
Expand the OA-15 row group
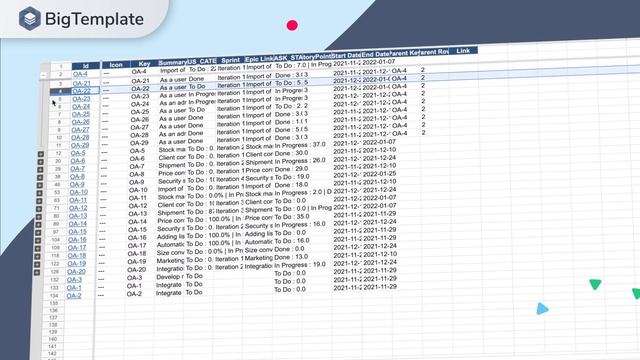pyautogui.click(x=39, y=233)
